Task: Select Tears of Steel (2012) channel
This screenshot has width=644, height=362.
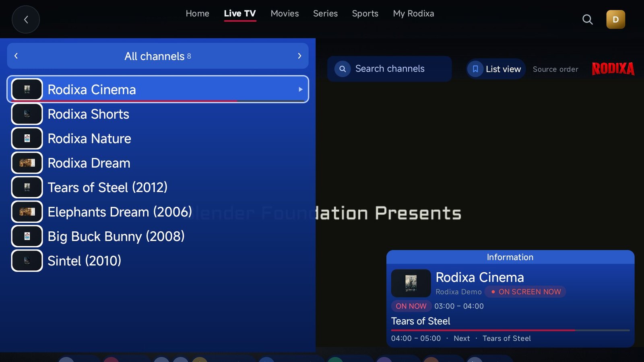Action: click(x=158, y=187)
